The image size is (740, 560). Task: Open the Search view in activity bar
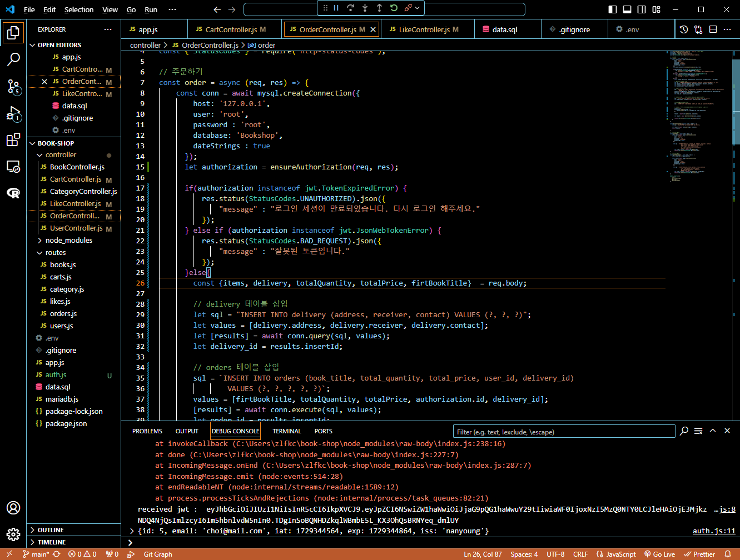(x=13, y=59)
